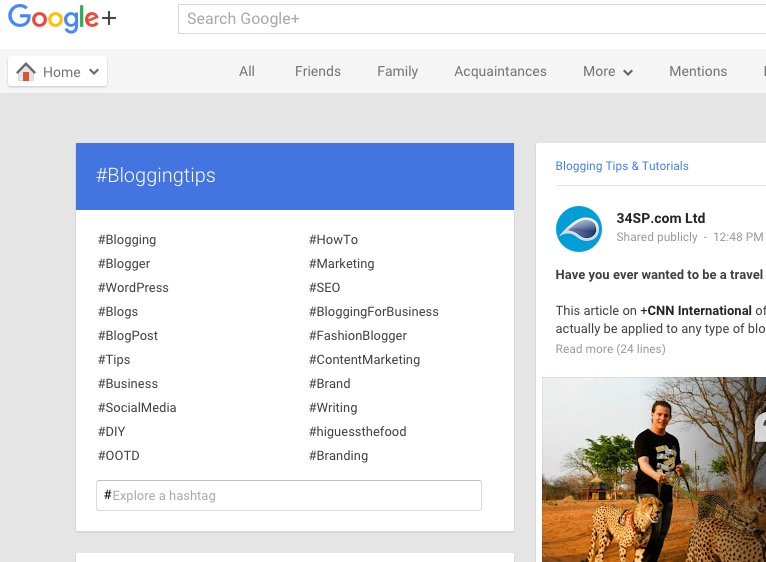
Task: Focus the Explore a hashtag input
Action: point(290,496)
